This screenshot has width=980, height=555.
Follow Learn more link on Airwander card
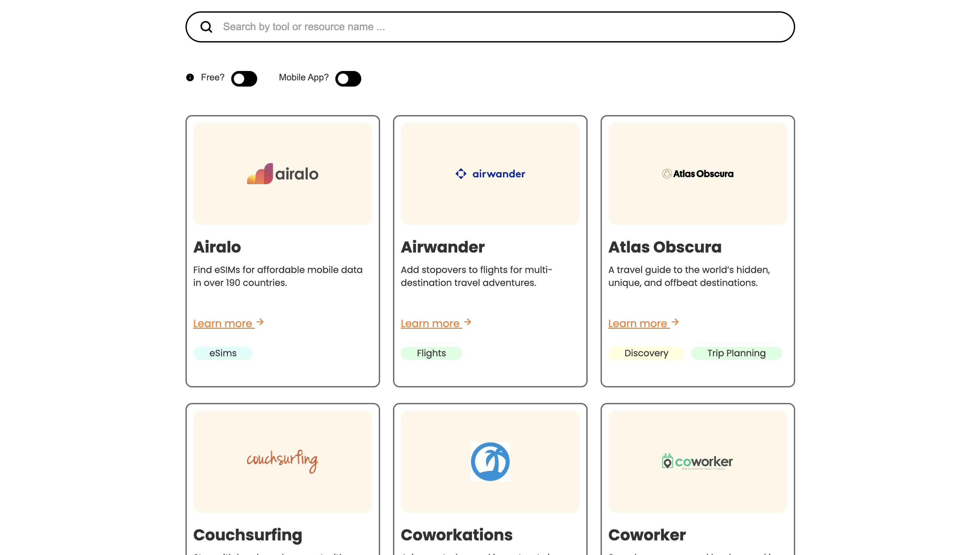[431, 323]
